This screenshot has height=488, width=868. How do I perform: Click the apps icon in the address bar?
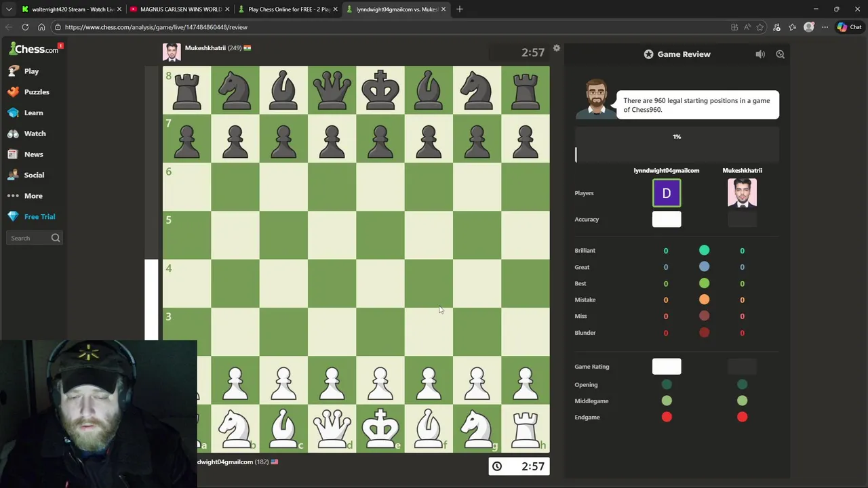tap(734, 27)
